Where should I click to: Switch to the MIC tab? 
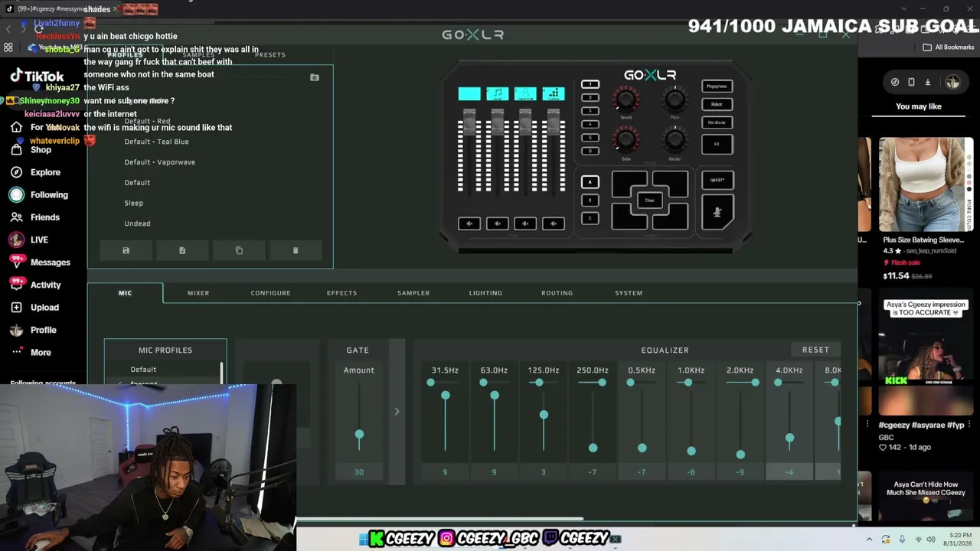tap(125, 293)
